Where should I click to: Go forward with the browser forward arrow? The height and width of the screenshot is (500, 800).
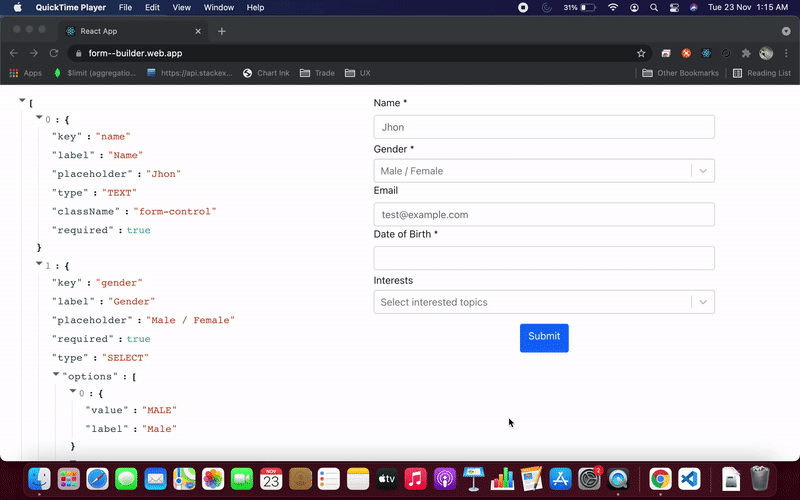(x=34, y=53)
